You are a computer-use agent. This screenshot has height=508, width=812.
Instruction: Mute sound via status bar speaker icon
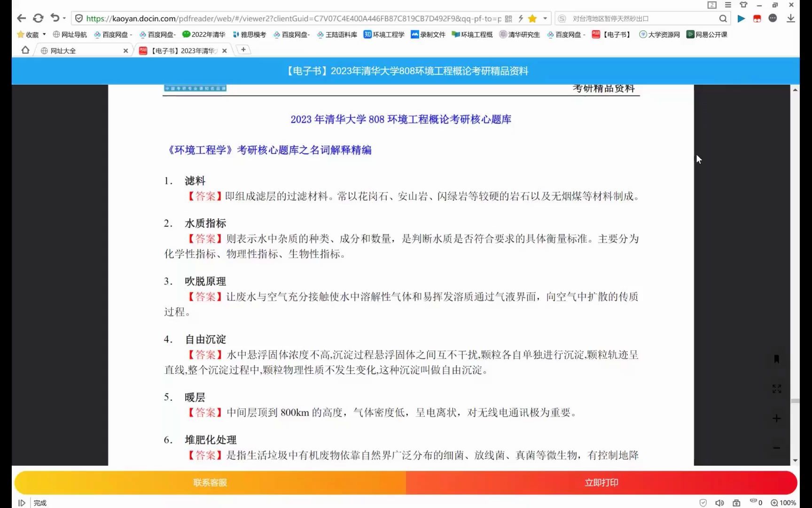pos(719,503)
